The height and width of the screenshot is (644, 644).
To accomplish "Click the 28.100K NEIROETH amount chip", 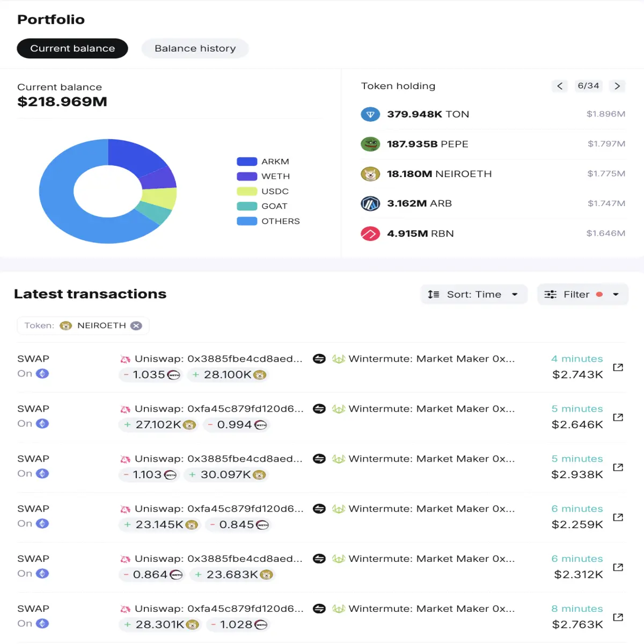I will coord(228,375).
